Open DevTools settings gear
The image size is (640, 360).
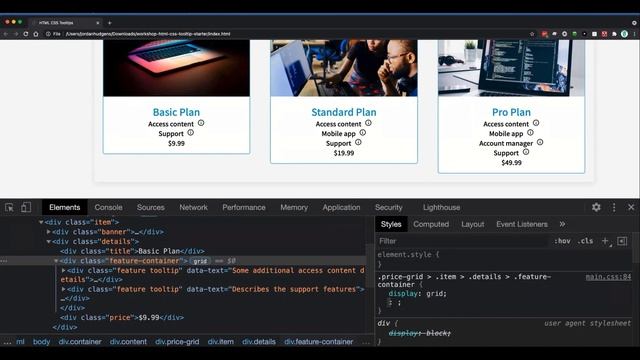(x=596, y=207)
